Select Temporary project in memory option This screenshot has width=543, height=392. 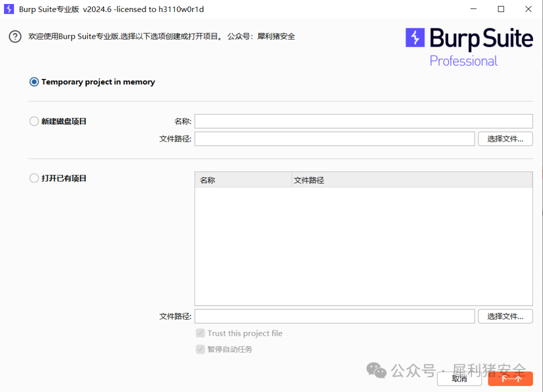tap(34, 82)
